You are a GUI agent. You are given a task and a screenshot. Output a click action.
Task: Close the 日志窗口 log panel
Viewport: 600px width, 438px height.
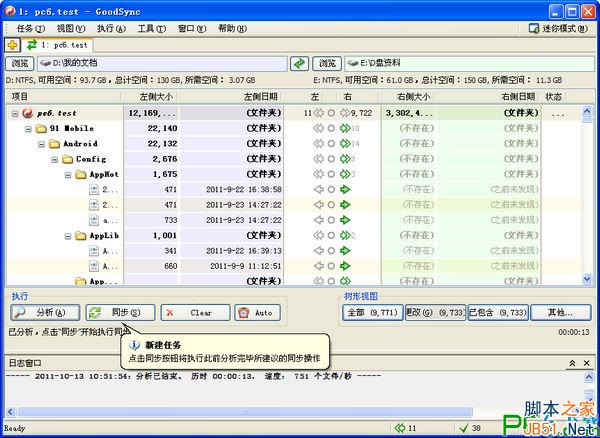click(x=587, y=363)
